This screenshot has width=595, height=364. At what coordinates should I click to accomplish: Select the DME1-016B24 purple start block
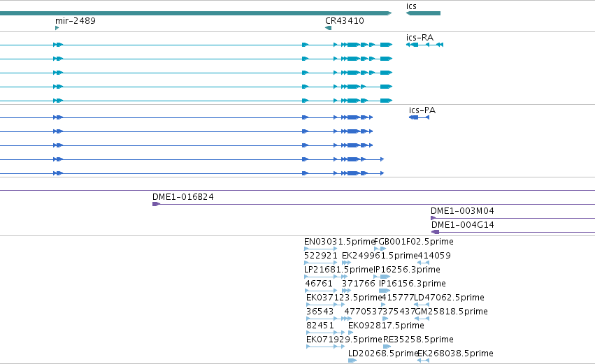(x=156, y=204)
